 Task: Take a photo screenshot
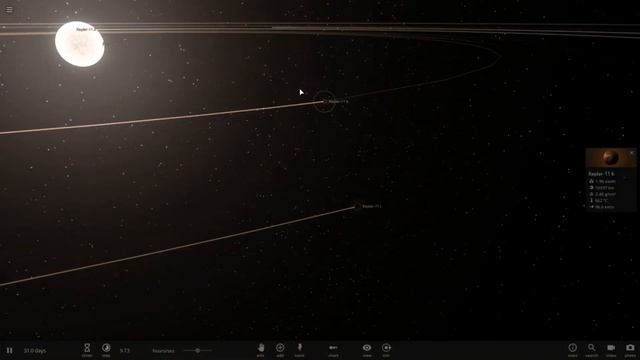tap(630, 350)
